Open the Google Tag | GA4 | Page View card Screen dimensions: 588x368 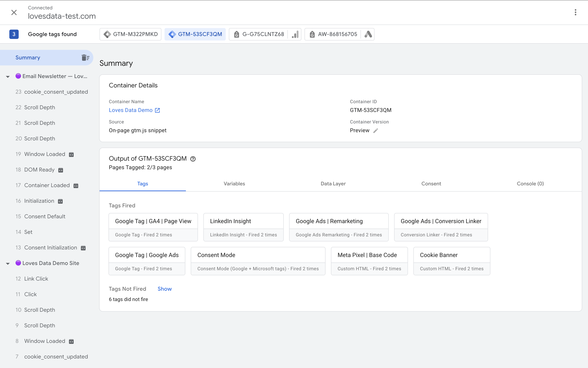[153, 227]
